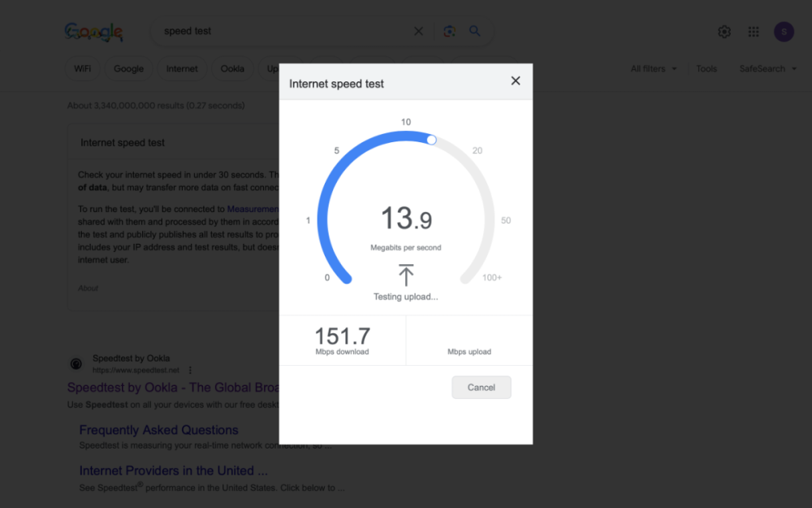
Task: Open Google Lens image search
Action: [449, 32]
